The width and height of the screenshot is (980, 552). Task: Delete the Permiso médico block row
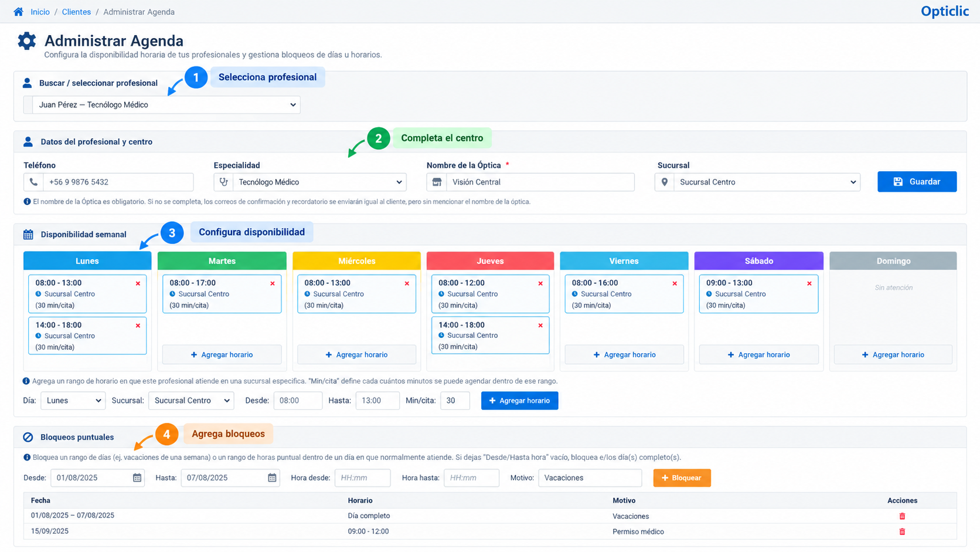[902, 531]
